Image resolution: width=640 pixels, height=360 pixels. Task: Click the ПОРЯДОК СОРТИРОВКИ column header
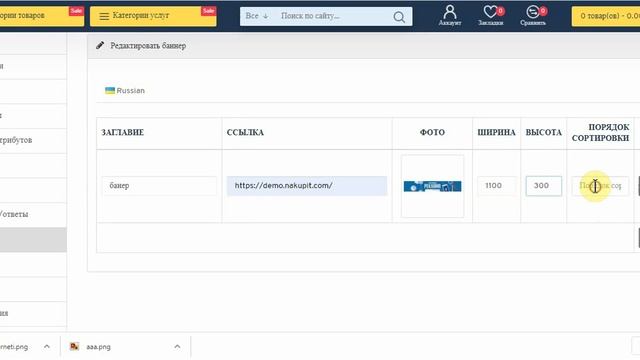click(600, 133)
